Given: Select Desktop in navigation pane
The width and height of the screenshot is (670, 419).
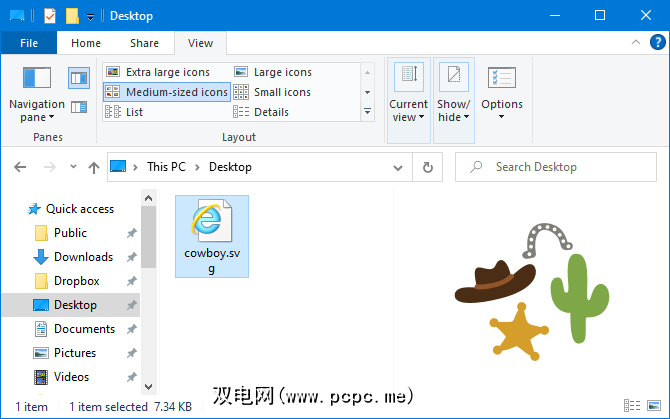Looking at the screenshot, I should (x=71, y=305).
